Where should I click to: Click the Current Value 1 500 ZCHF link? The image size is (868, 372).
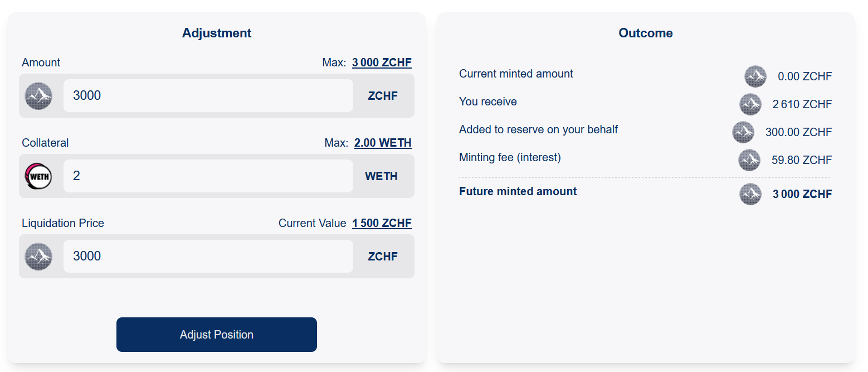(x=382, y=223)
